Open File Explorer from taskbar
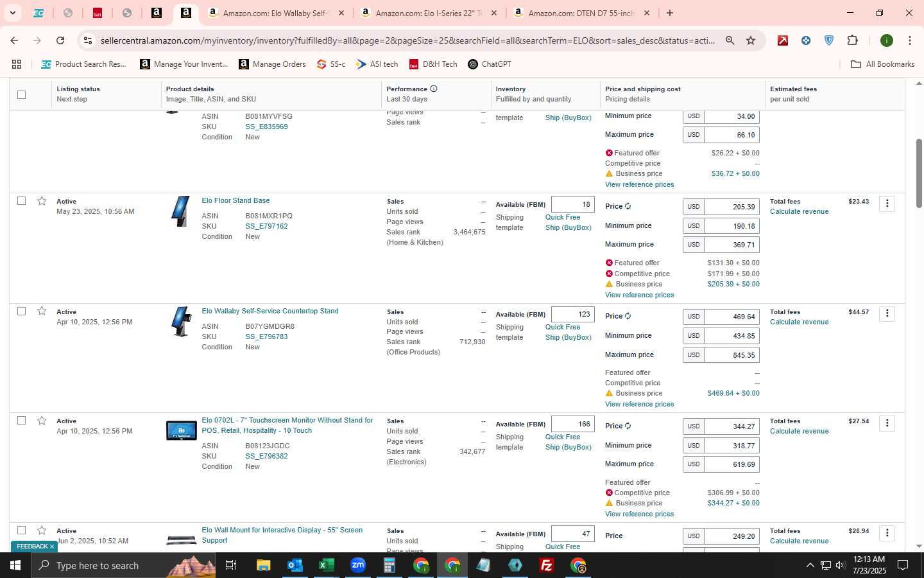 (x=264, y=565)
